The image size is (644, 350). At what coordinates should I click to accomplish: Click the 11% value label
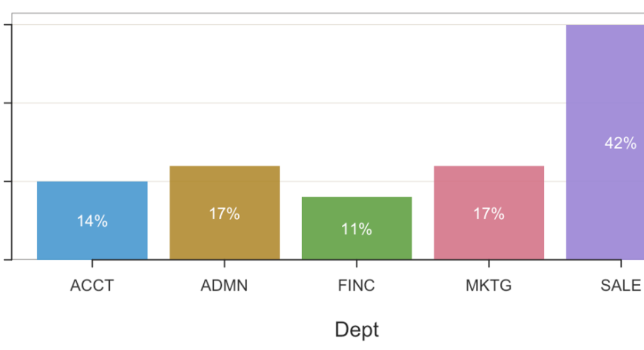pyautogui.click(x=356, y=229)
